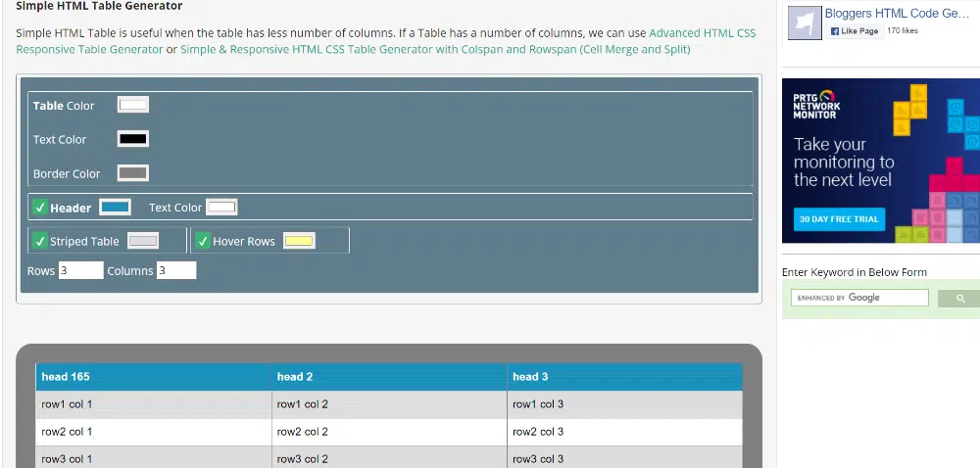Toggle the Hover Rows checkbox
The image size is (980, 468).
tap(203, 241)
